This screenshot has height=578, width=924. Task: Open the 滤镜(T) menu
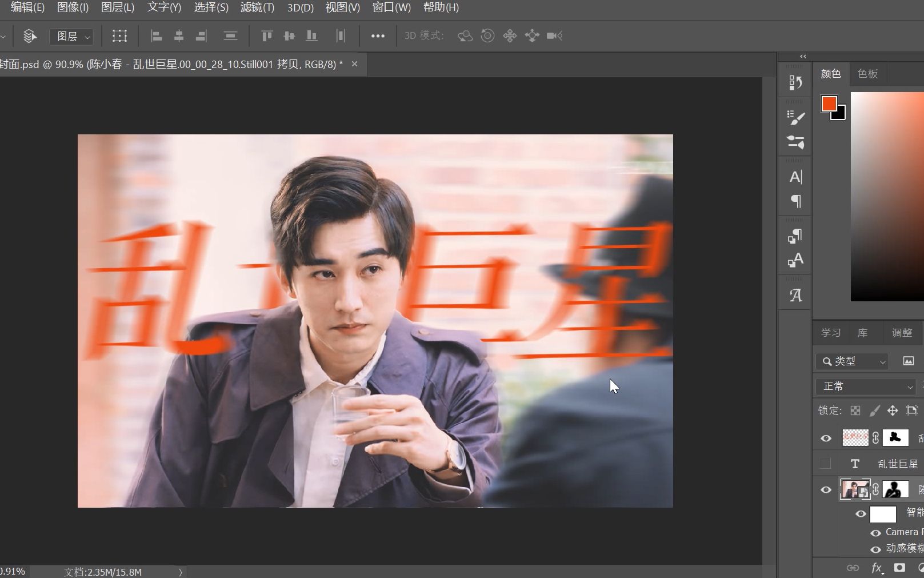click(257, 7)
